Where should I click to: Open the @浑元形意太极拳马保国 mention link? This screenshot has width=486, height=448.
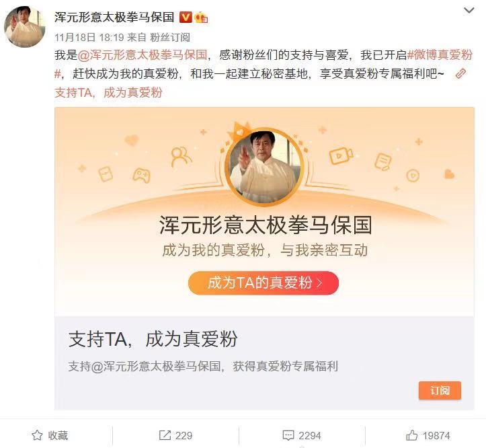coord(143,55)
